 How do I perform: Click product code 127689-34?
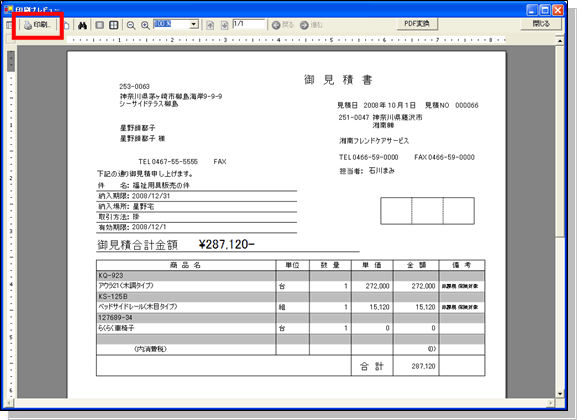[115, 317]
